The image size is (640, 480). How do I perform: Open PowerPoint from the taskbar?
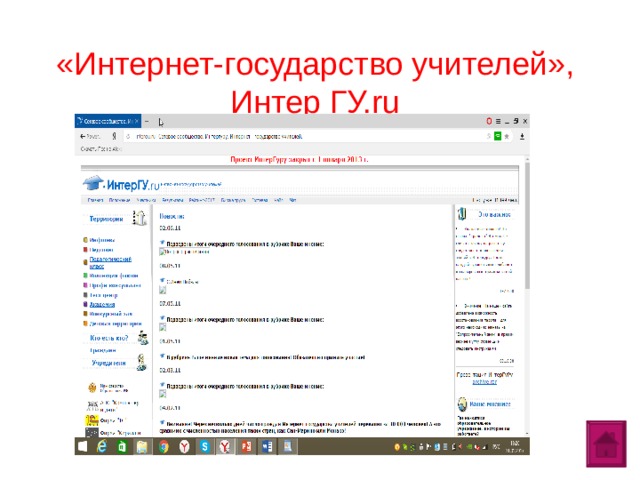246,447
